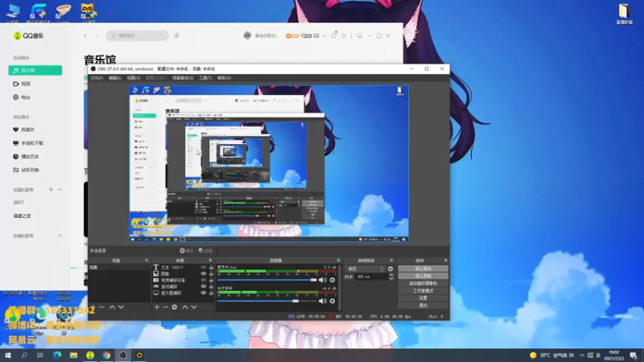Open OBS Settings from controls panel
Viewport: 644px width, 362px height.
(423, 298)
